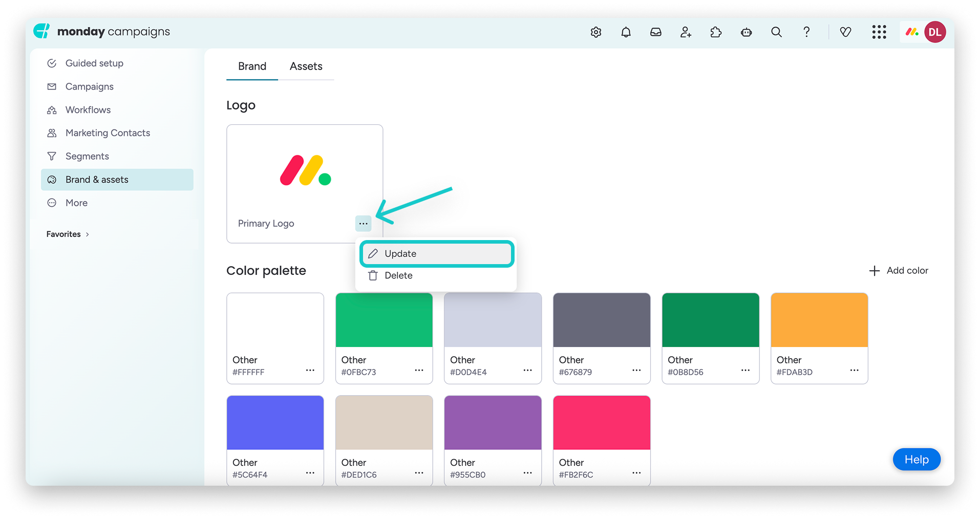
Task: Click the blue Help button
Action: point(917,460)
